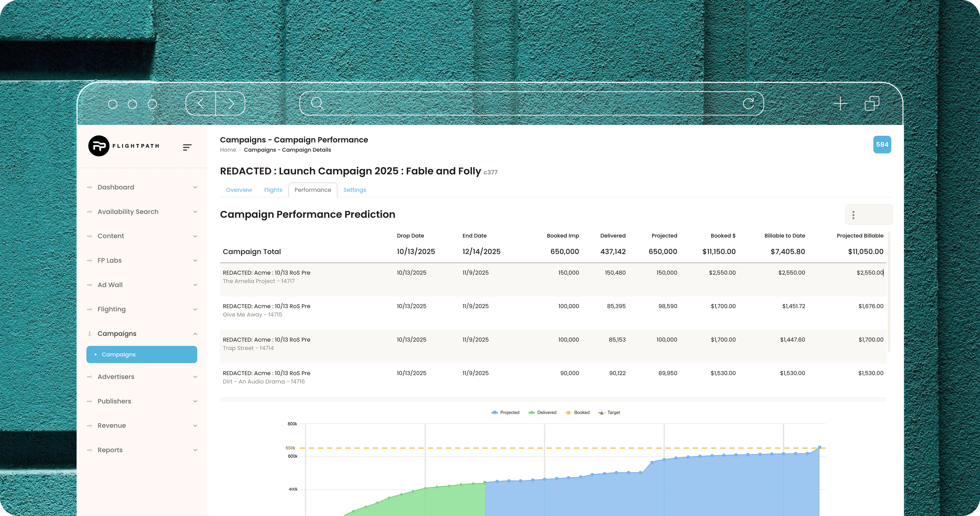Click the table's vertical scrollbar
This screenshot has height=516, width=980.
coord(889,292)
